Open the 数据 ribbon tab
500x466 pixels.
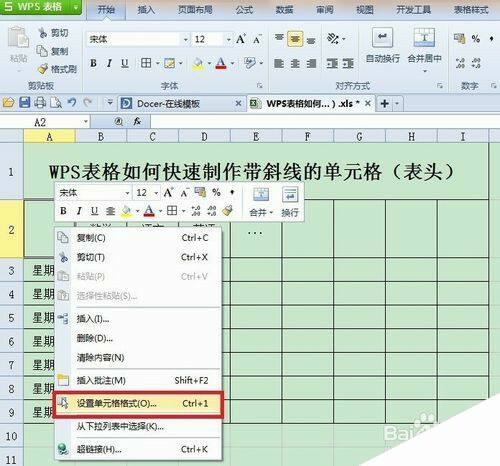(284, 10)
